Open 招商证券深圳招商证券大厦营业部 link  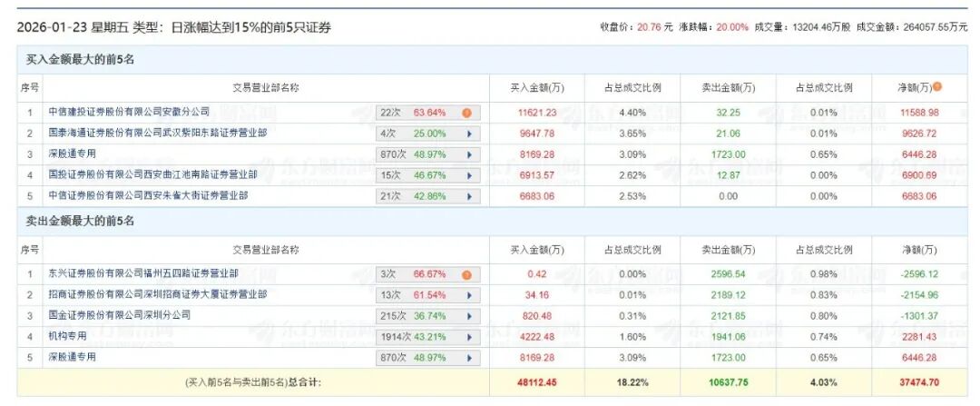pos(157,294)
